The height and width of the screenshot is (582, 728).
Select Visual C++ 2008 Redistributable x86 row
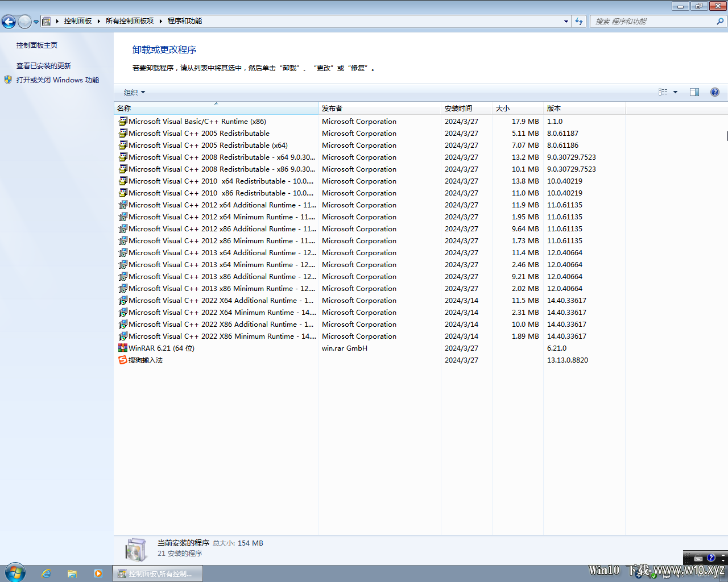(370, 169)
